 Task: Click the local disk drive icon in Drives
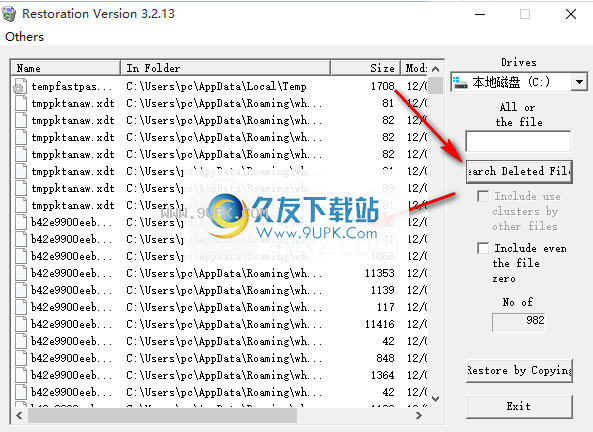tap(460, 82)
